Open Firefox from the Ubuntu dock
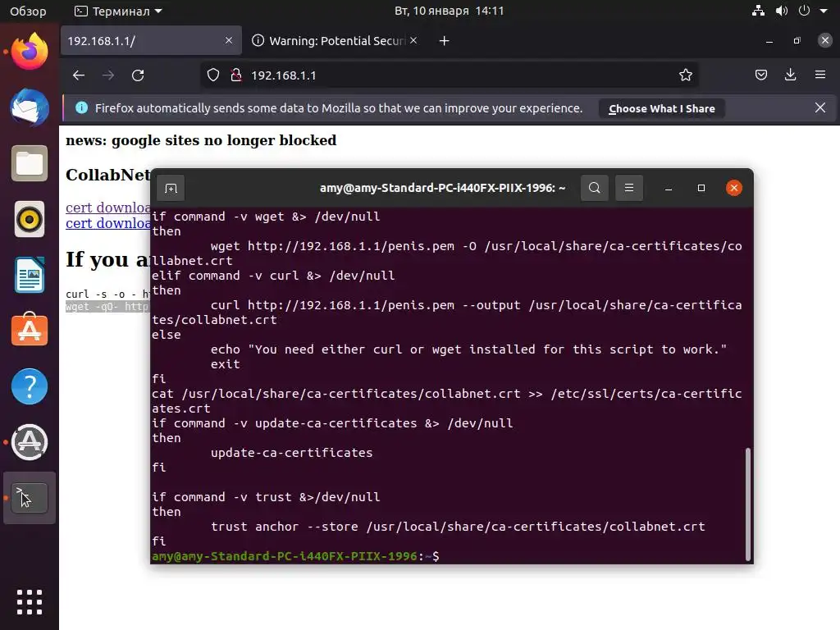Screen dimensions: 840x630 click(x=30, y=52)
